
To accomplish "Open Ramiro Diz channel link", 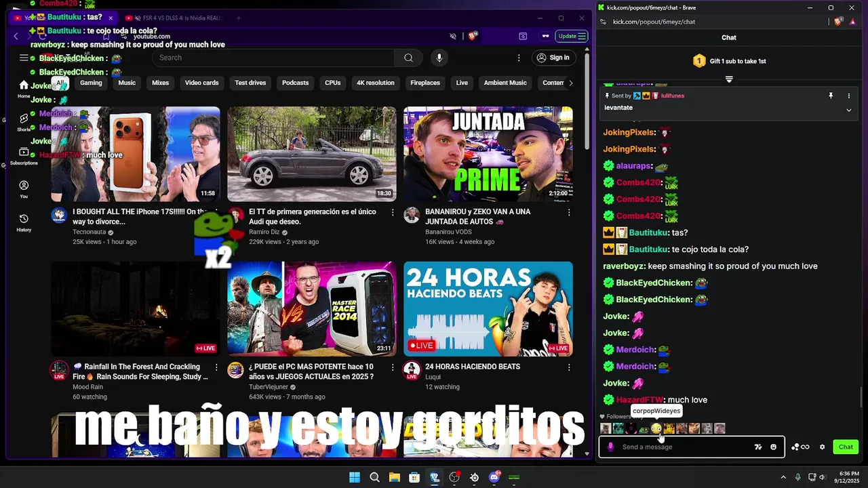I will [264, 232].
